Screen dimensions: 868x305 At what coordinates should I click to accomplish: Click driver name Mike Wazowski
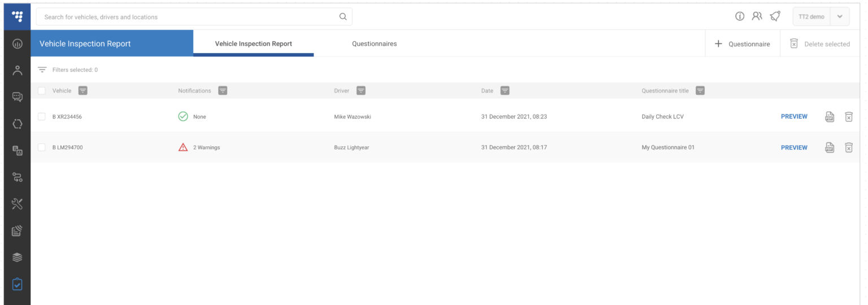click(x=353, y=117)
